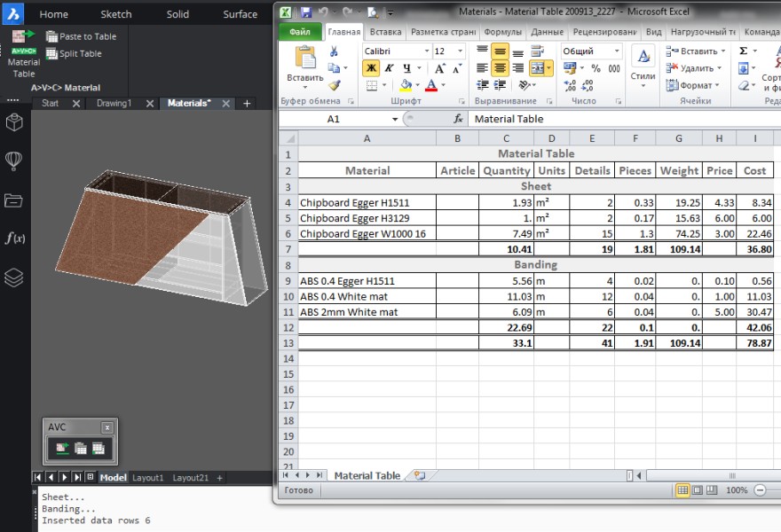This screenshot has height=532, width=781.
Task: Click the fill color bucket swatch
Action: (405, 86)
